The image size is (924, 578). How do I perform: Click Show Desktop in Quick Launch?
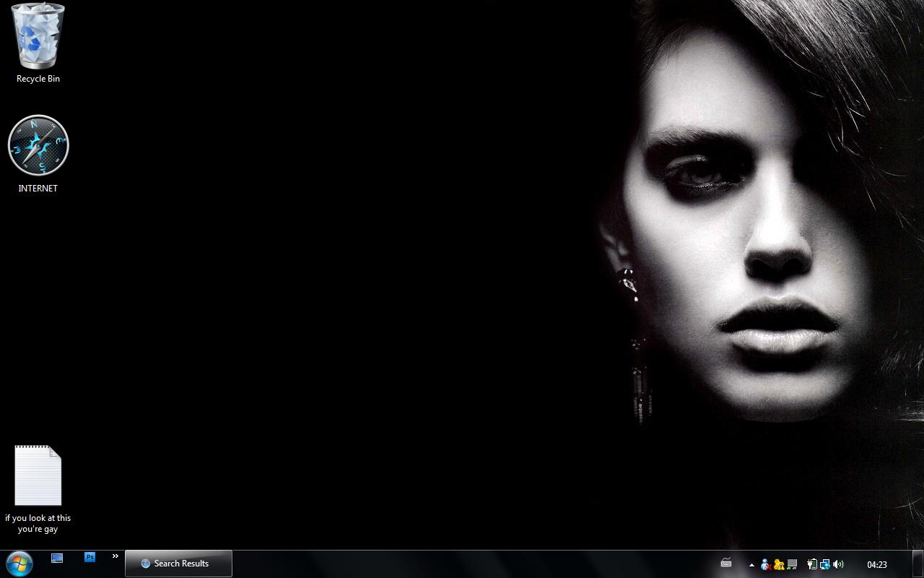click(57, 558)
